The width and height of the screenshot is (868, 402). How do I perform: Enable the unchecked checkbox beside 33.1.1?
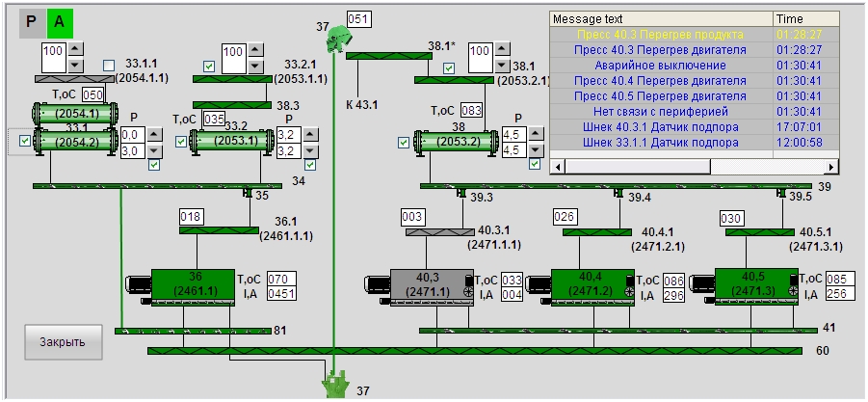coord(109,66)
